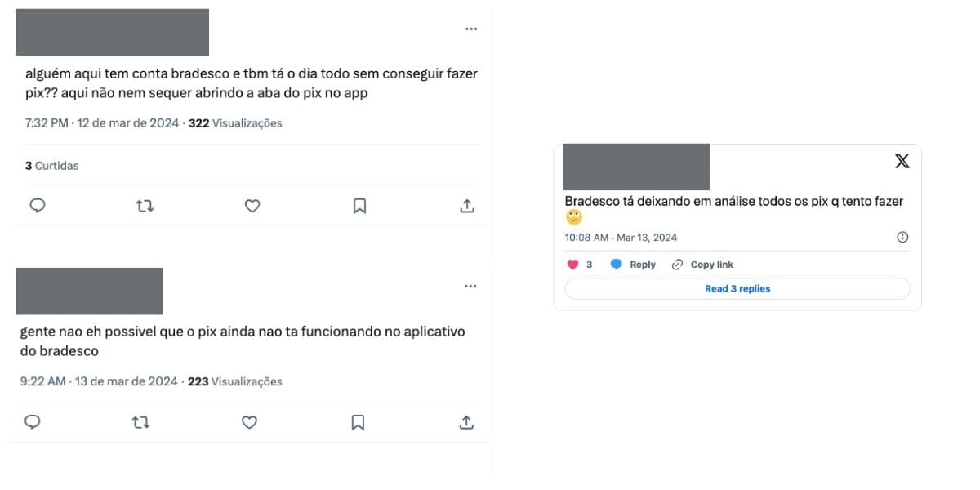Reply to the 9:22 AM tweet via comment icon

[x=33, y=422]
